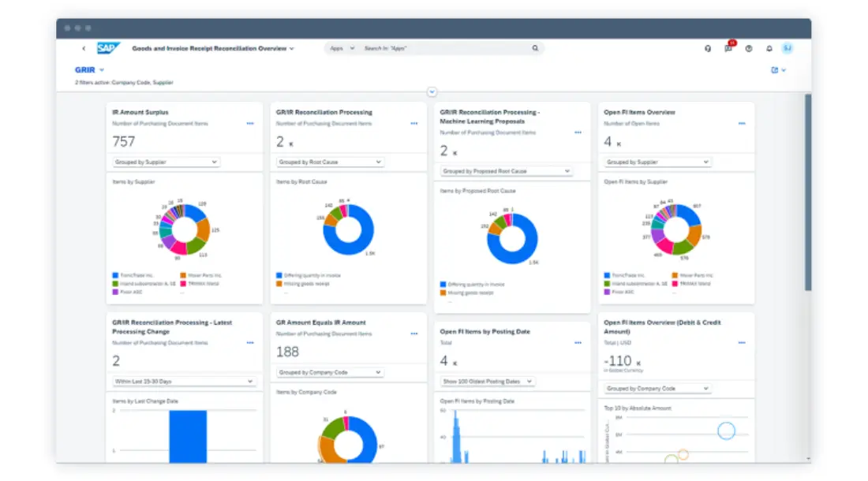Open the Open FI Items by Posting Date title
The height and width of the screenshot is (481, 868).
click(485, 332)
